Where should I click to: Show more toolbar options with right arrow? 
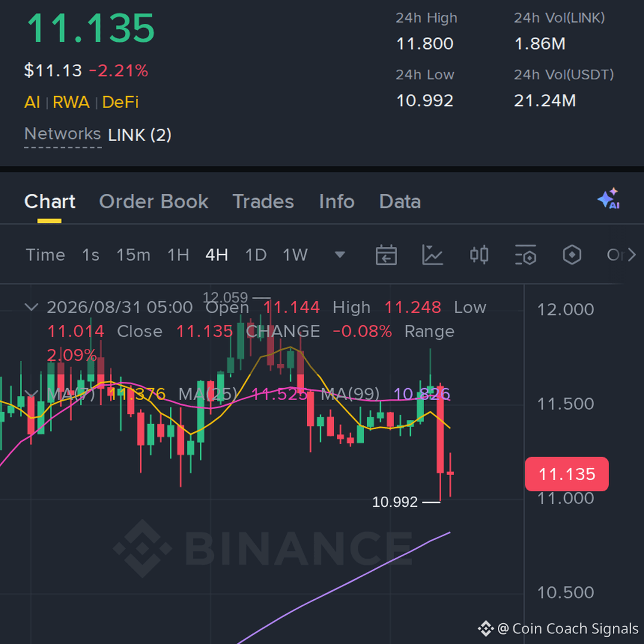click(632, 255)
